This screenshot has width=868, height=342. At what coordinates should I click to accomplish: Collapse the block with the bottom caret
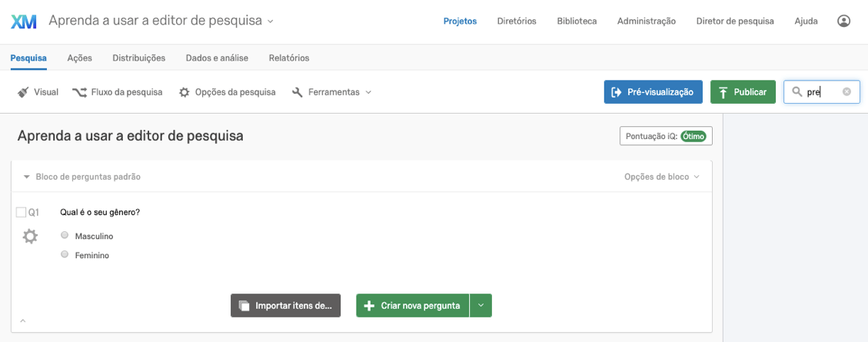coord(23,320)
